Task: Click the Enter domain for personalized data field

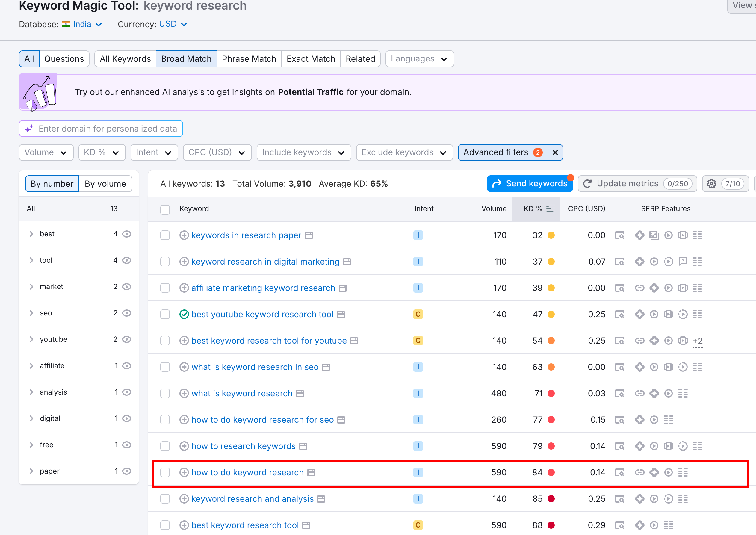Action: point(109,129)
